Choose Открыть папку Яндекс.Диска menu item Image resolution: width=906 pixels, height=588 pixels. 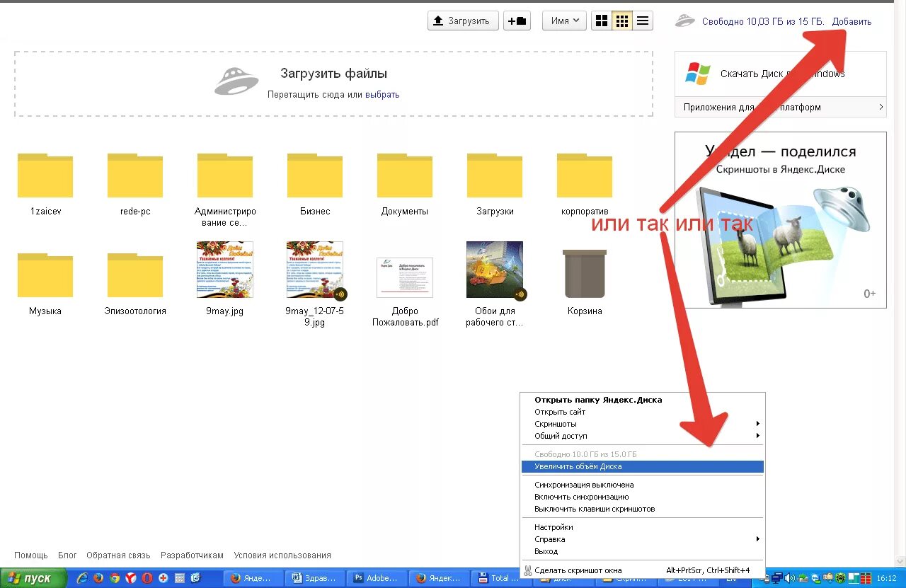(x=642, y=400)
